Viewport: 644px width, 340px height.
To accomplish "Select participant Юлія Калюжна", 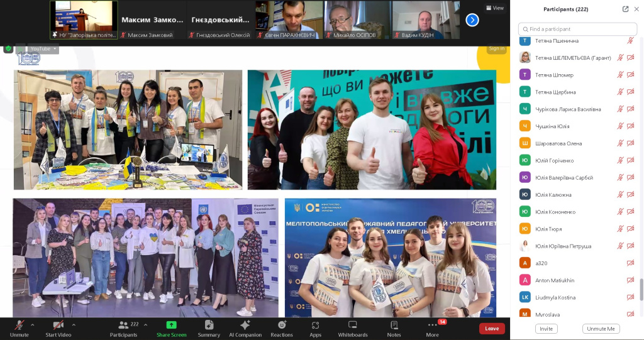I will tap(577, 195).
